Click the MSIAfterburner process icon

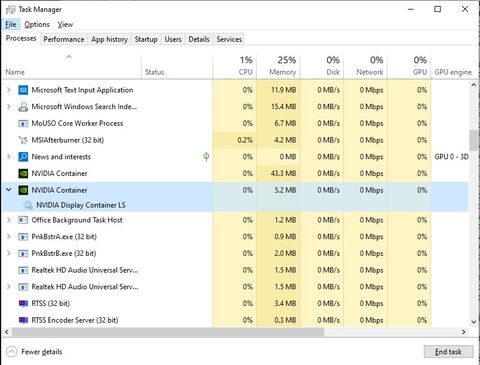point(23,140)
